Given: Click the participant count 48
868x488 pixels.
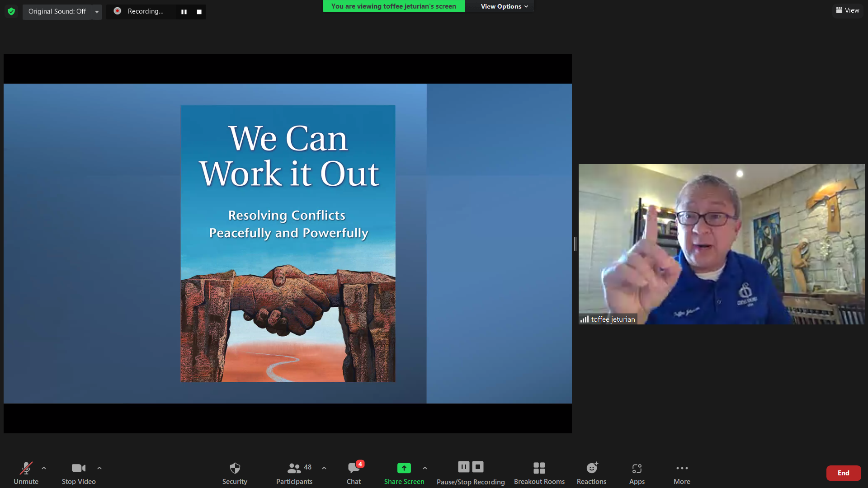Looking at the screenshot, I should tap(308, 467).
